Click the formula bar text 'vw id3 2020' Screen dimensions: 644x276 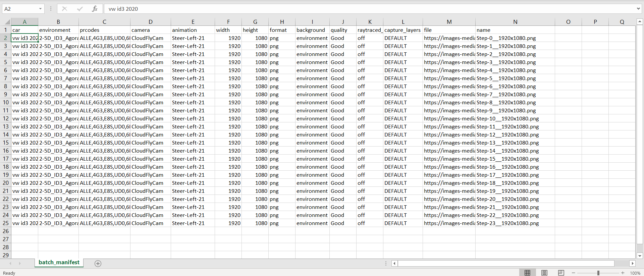123,9
